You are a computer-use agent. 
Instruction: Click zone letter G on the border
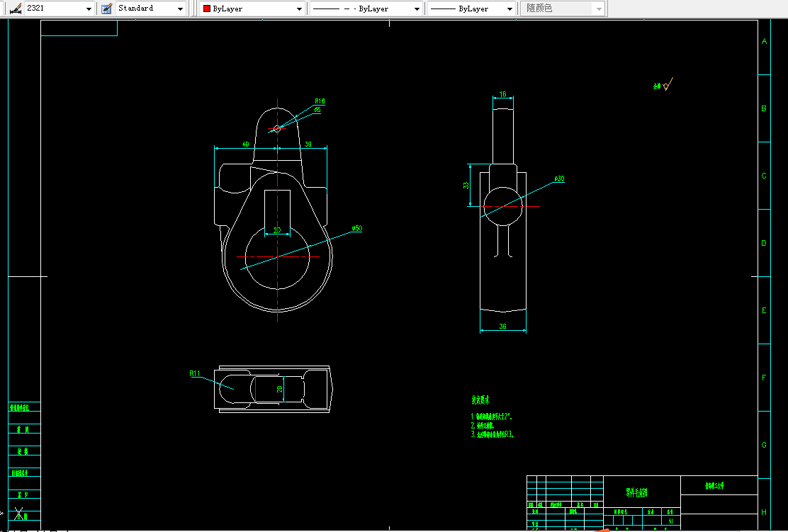[x=764, y=445]
